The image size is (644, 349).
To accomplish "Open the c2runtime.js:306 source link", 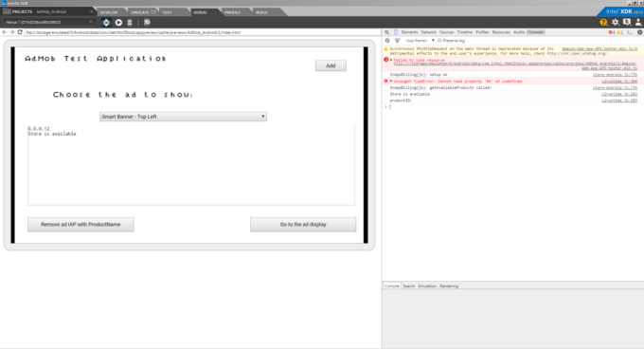I will pos(619,82).
